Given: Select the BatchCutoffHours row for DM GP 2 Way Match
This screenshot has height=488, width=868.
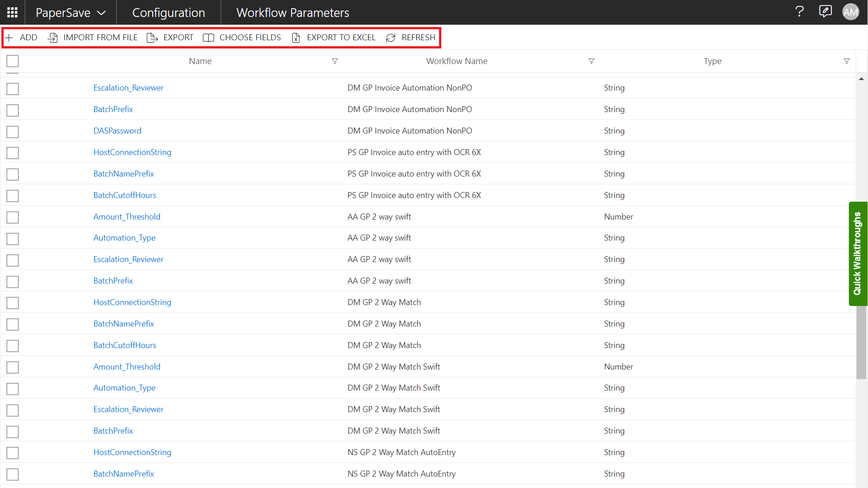Looking at the screenshot, I should point(13,346).
